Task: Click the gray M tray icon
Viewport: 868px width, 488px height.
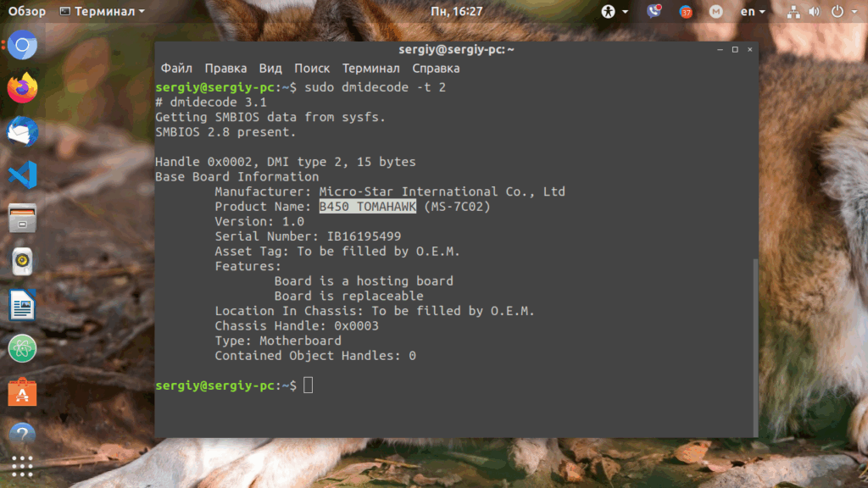Action: [x=715, y=11]
